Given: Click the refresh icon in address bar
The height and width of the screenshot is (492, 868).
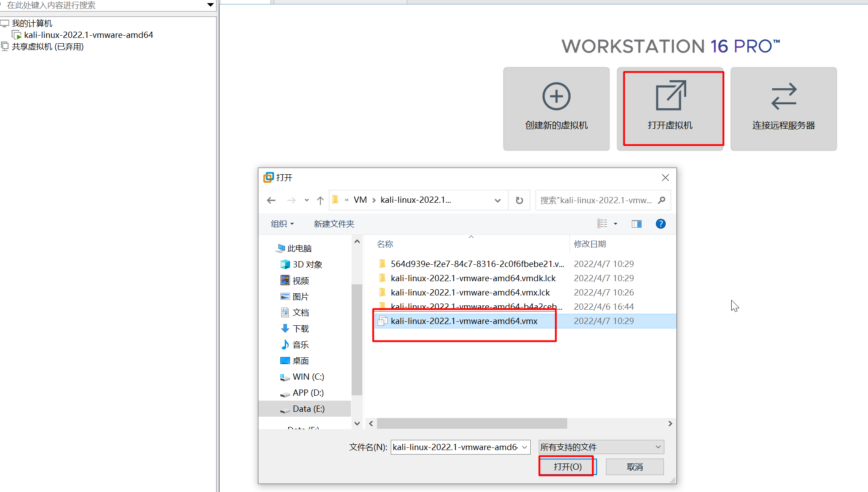Looking at the screenshot, I should pos(519,201).
